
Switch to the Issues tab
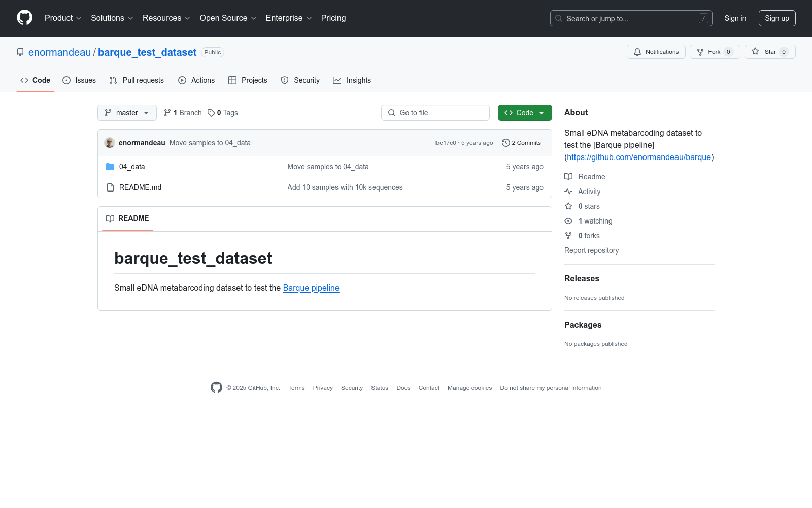point(79,80)
